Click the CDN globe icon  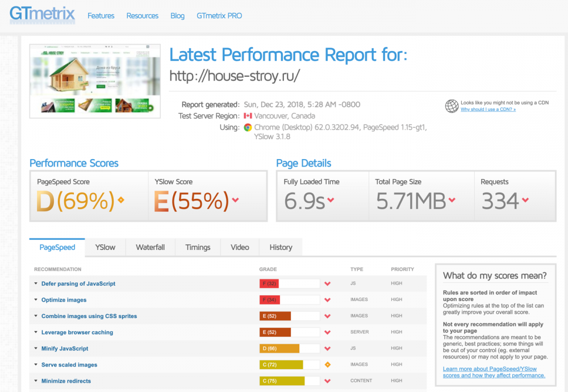click(452, 106)
